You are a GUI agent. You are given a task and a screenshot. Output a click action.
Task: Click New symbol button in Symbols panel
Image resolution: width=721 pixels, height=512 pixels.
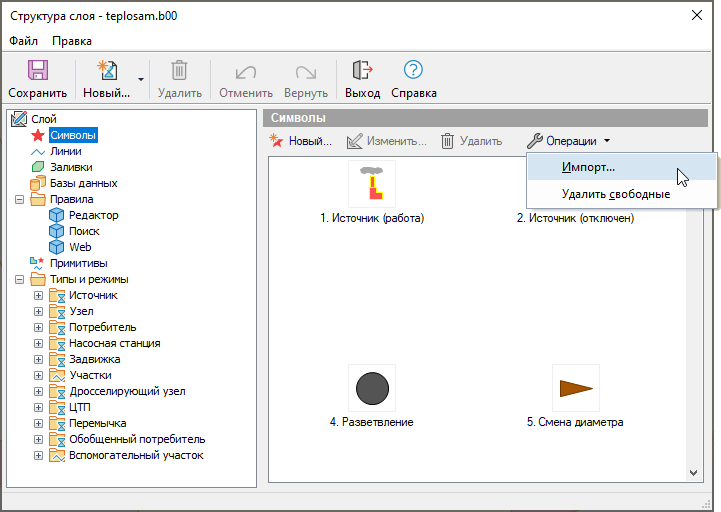coord(301,141)
